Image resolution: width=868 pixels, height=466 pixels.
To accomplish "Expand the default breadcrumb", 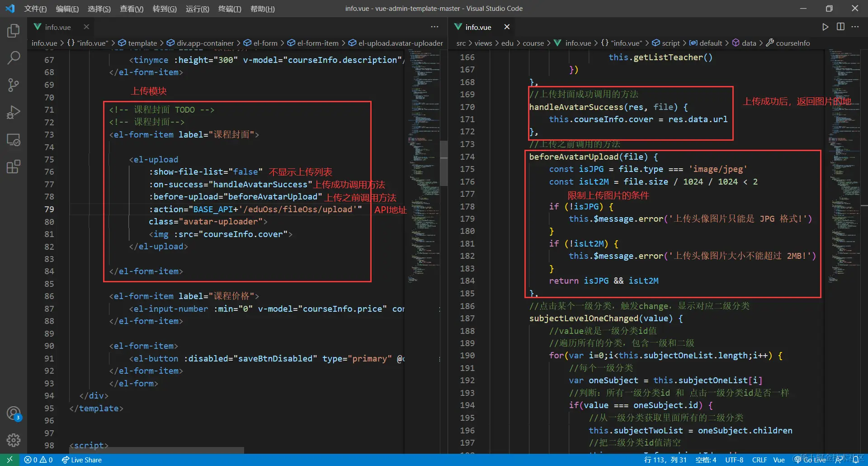I will [706, 43].
